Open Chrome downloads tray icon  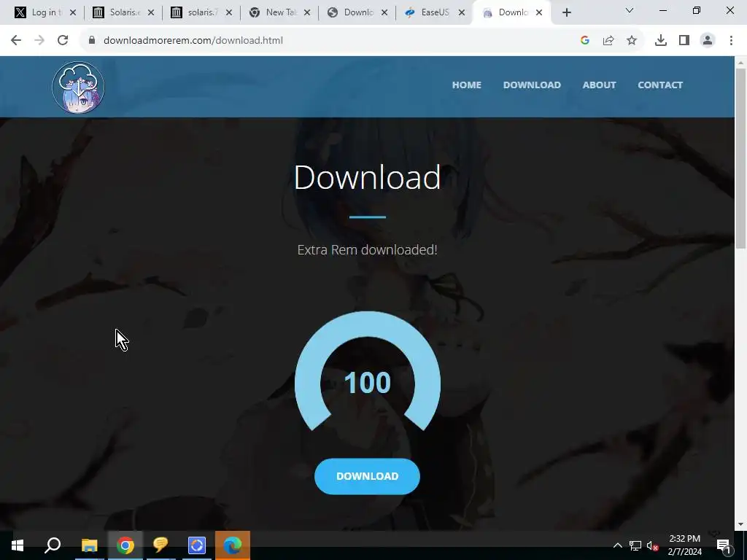(661, 41)
